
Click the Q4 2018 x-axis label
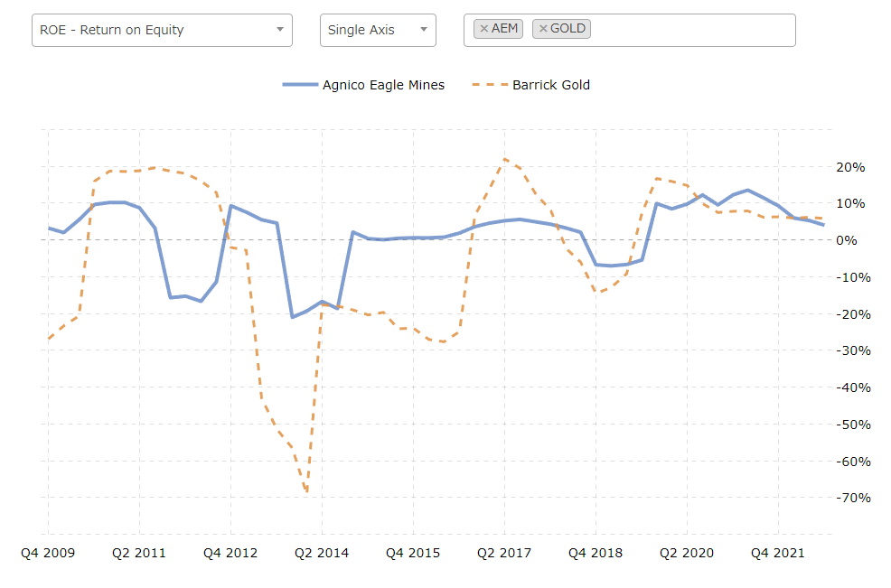[596, 553]
